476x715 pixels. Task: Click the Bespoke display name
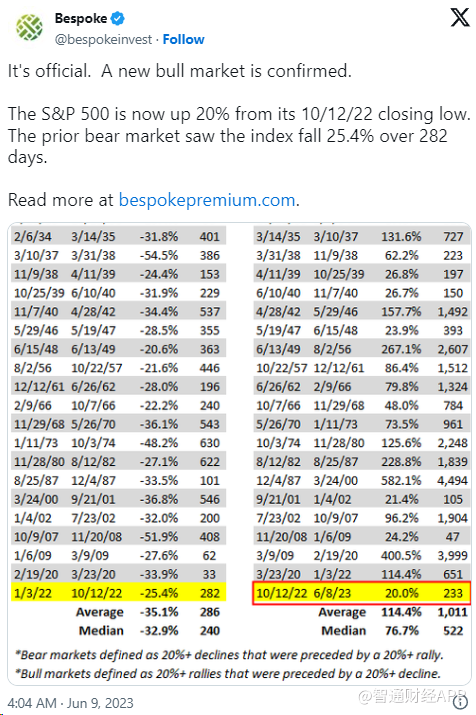81,18
